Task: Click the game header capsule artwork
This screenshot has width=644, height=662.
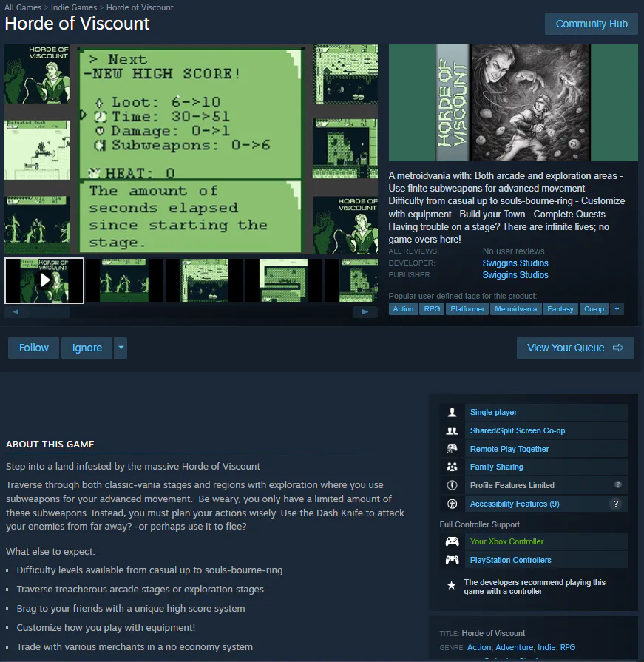Action: (x=513, y=103)
